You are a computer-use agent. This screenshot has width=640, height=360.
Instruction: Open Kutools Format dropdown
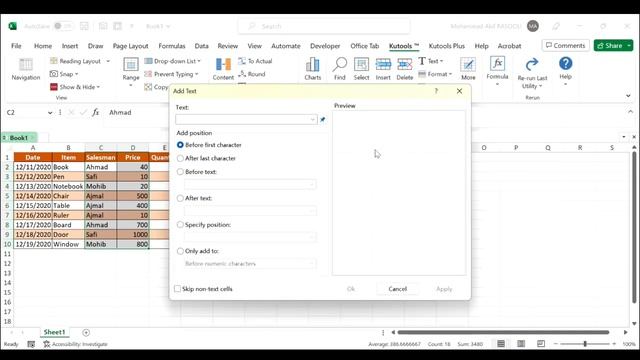point(435,74)
